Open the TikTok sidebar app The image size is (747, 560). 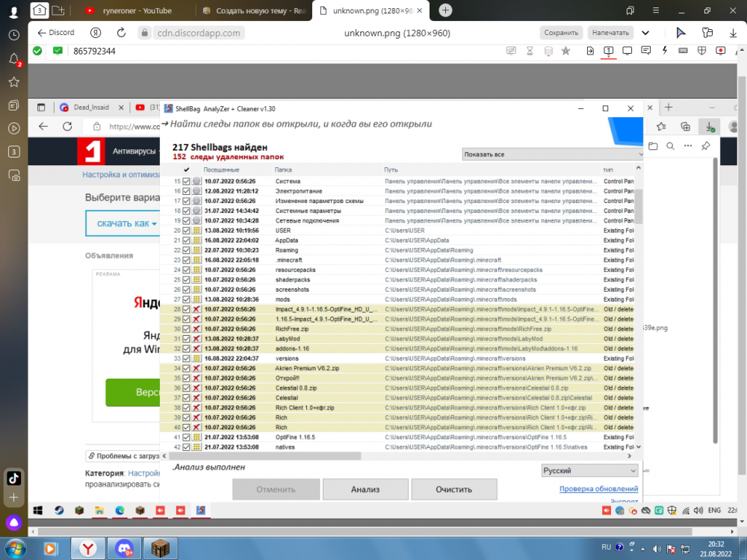13,478
